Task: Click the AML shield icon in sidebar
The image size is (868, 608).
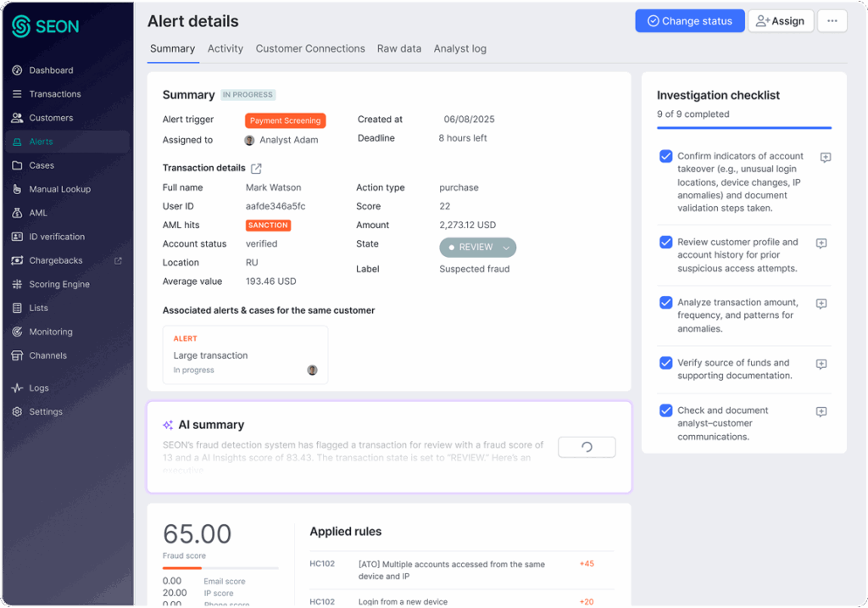Action: point(17,213)
